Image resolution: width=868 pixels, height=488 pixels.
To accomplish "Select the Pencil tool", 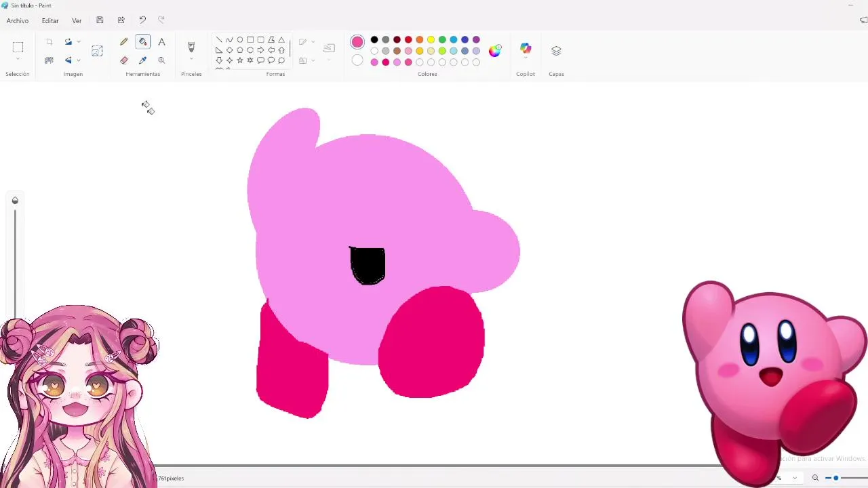I will pyautogui.click(x=123, y=42).
